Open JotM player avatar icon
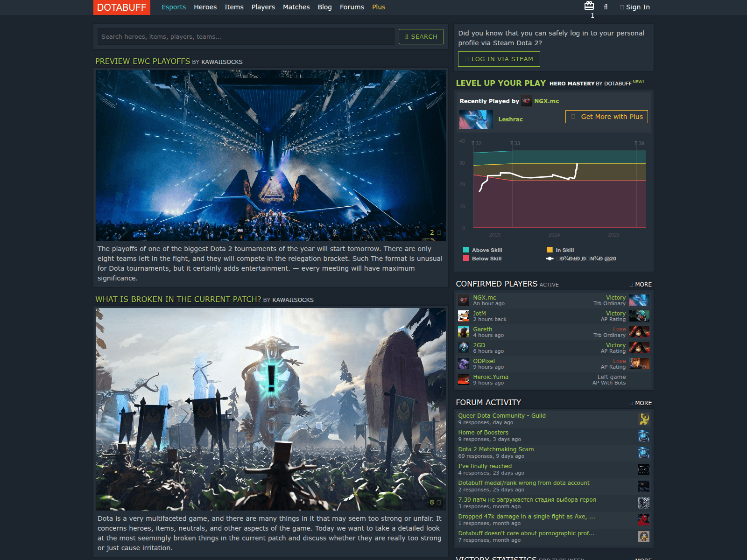747x560 pixels. coord(464,316)
